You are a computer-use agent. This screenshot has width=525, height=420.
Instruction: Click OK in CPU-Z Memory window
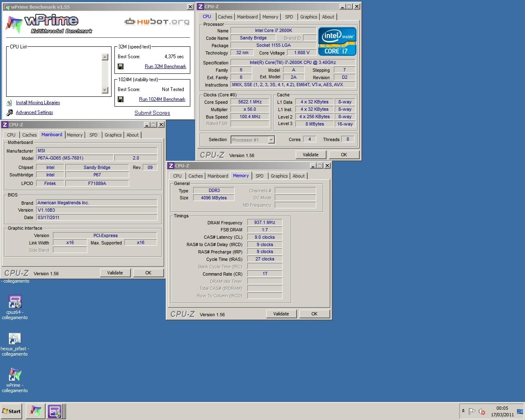(314, 314)
